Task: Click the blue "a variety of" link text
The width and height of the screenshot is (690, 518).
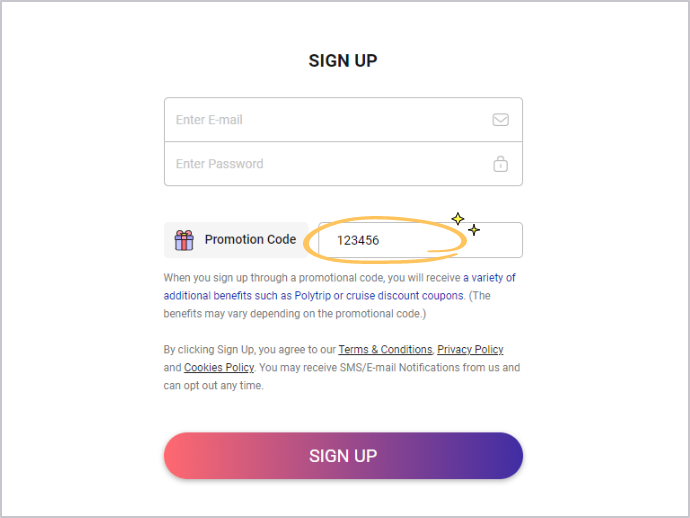Action: [489, 278]
